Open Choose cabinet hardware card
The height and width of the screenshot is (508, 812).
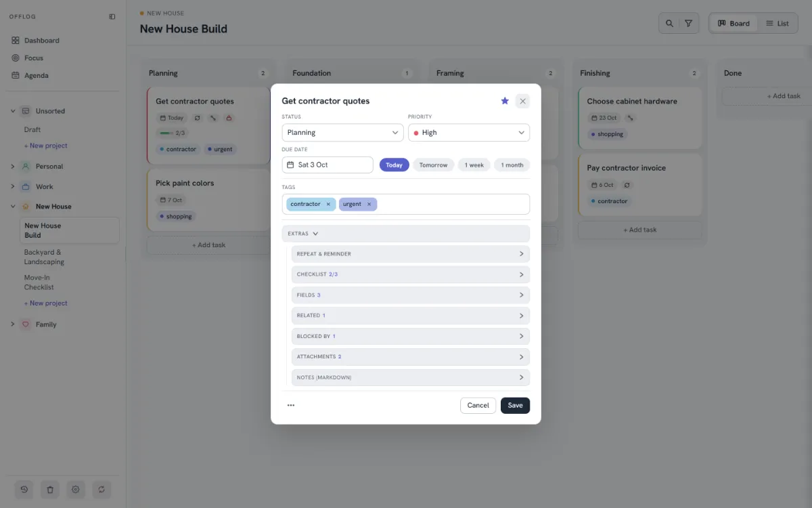tap(639, 117)
